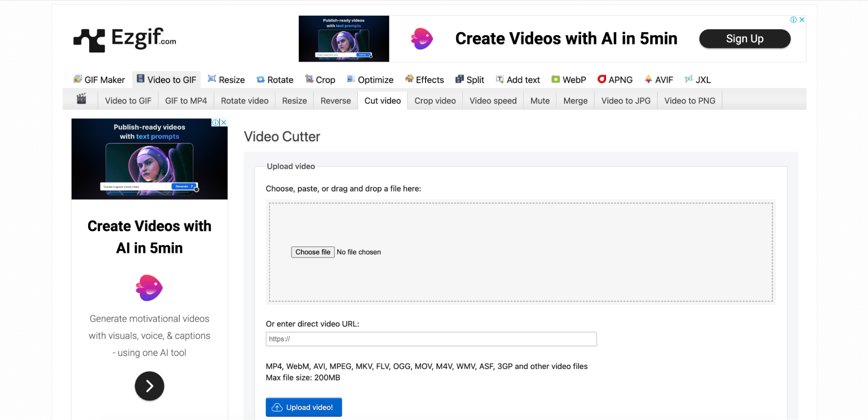Viewport: 868px width, 420px height.
Task: Click the Split tool icon
Action: pyautogui.click(x=459, y=79)
